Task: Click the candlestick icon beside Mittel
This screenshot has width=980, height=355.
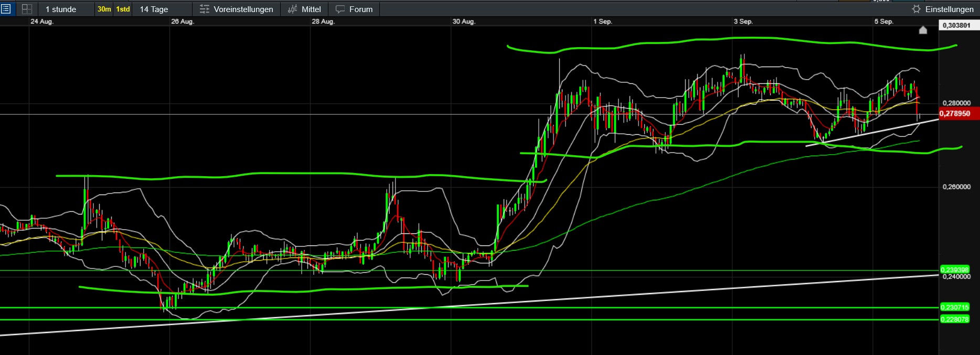Action: pyautogui.click(x=292, y=9)
